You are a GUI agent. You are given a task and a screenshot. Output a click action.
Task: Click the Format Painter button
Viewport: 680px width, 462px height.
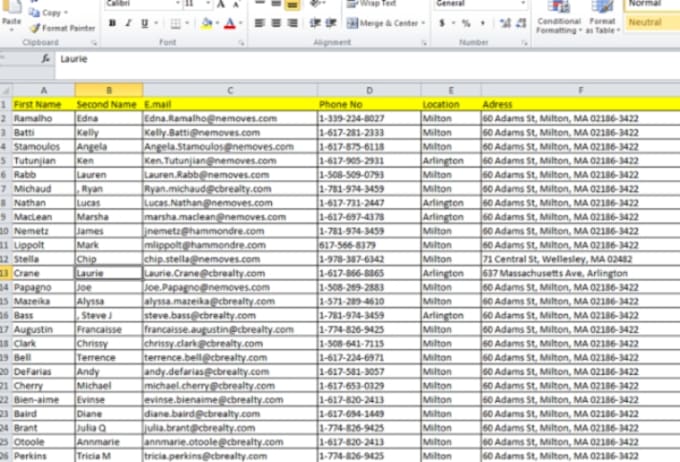click(x=62, y=28)
